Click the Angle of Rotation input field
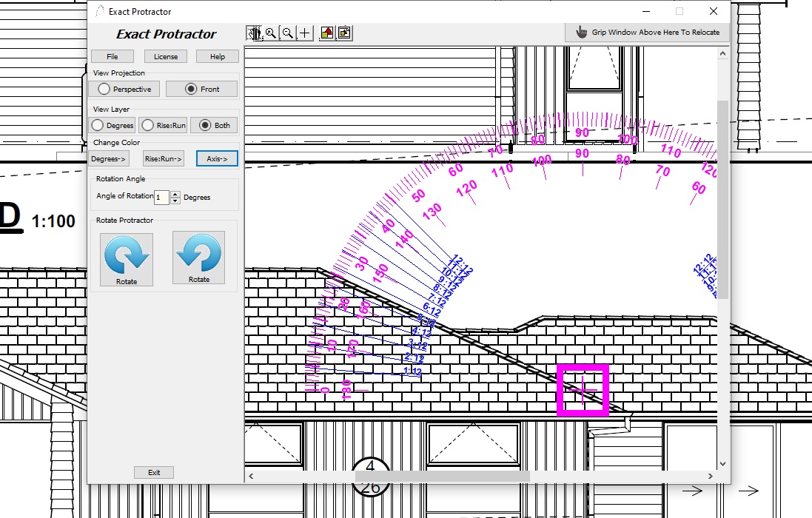The image size is (812, 518). 162,197
